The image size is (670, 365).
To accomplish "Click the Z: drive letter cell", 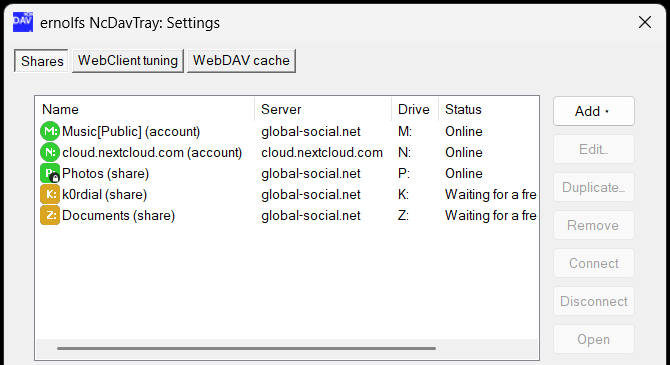I will tap(403, 215).
